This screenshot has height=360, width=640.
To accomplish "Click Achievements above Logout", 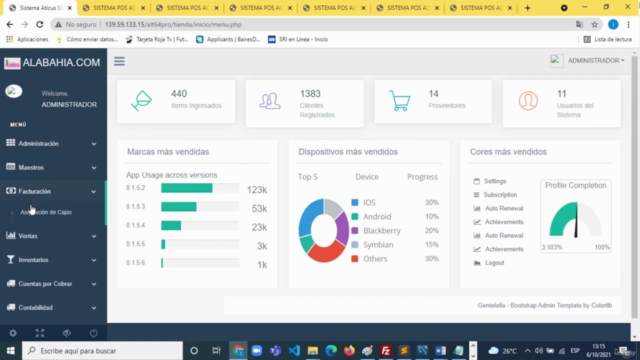I will pyautogui.click(x=504, y=249).
